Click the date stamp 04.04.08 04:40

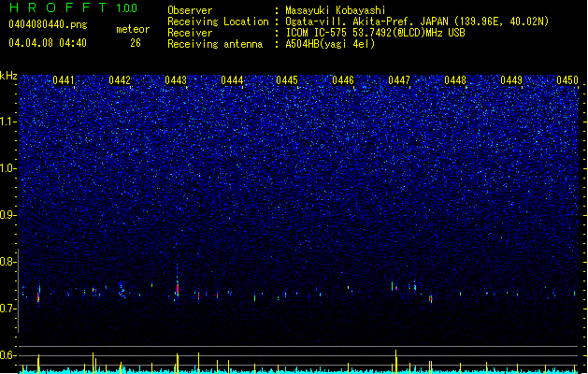point(48,43)
